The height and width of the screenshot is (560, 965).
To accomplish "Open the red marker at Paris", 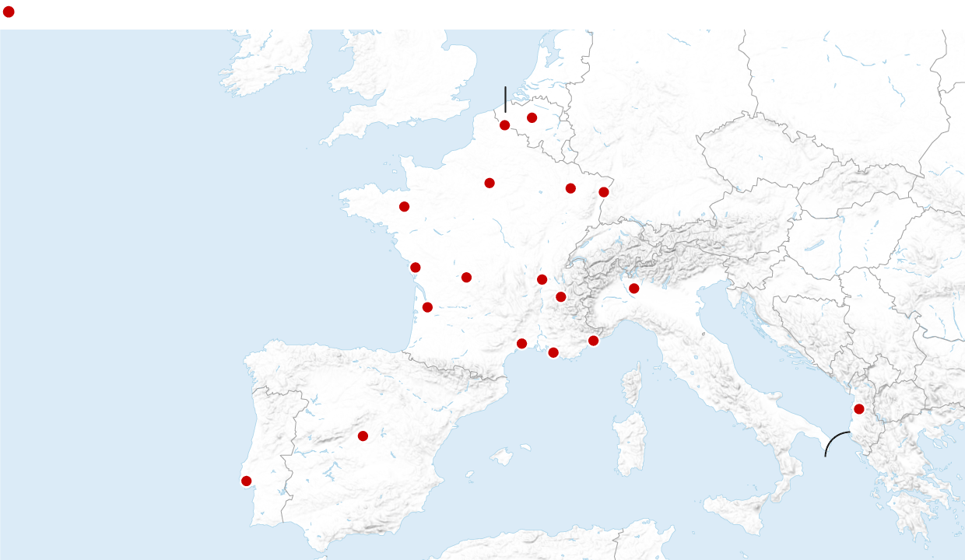I will tap(490, 183).
